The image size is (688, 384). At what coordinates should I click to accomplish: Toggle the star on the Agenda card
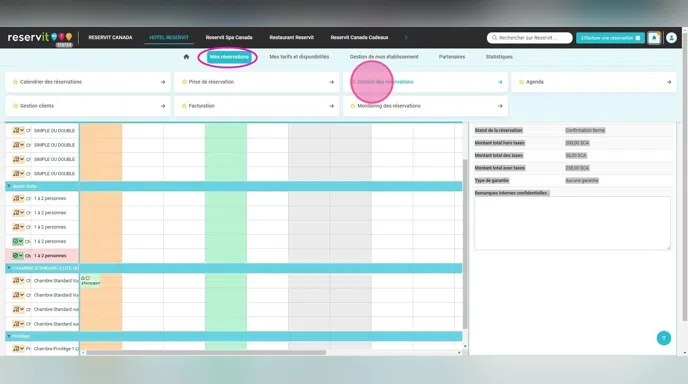521,82
